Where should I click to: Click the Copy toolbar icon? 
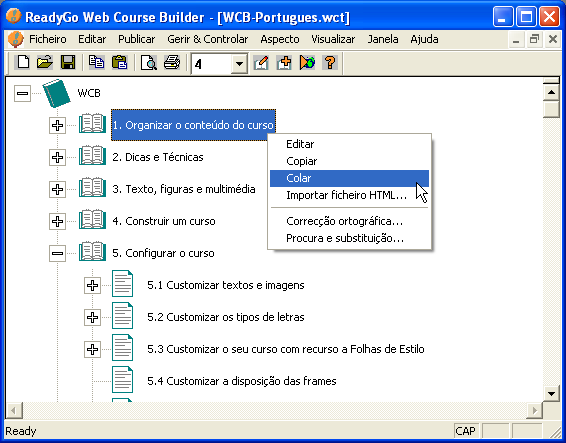[96, 63]
